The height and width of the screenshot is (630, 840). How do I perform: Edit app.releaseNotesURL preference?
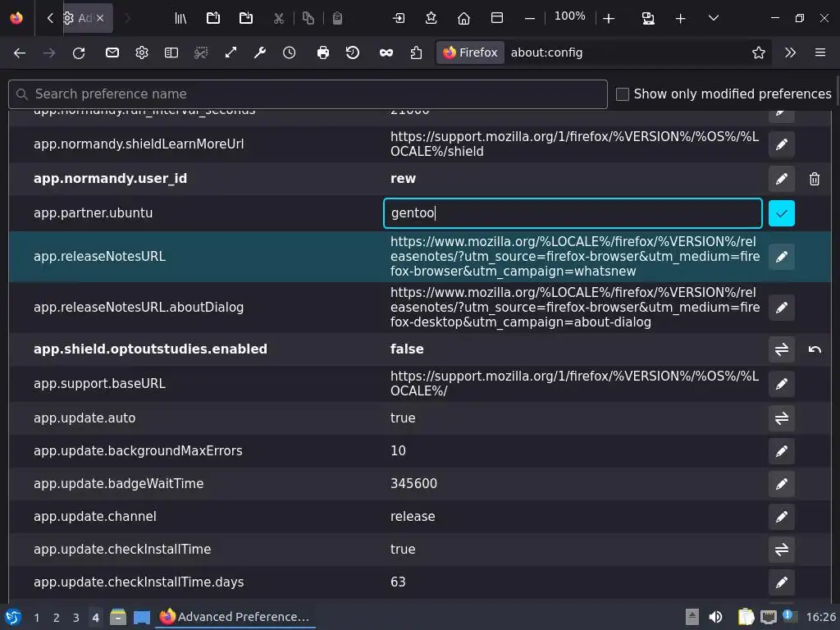click(782, 257)
